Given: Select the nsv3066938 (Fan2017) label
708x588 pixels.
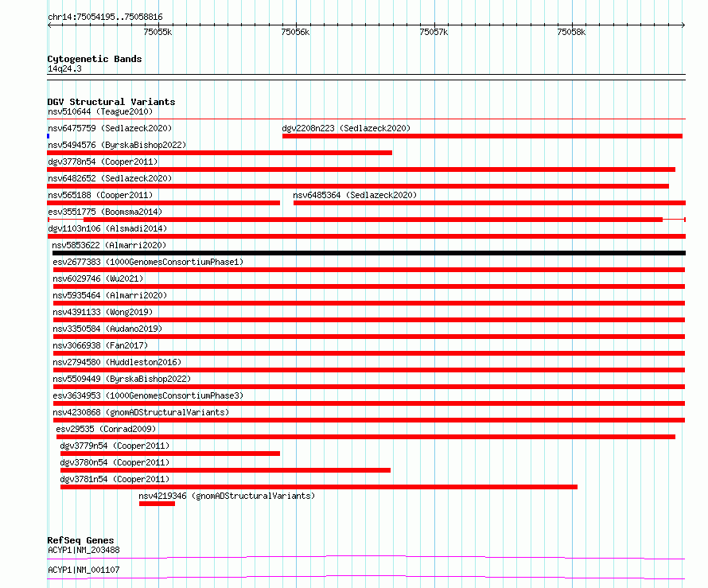Looking at the screenshot, I should 100,345.
